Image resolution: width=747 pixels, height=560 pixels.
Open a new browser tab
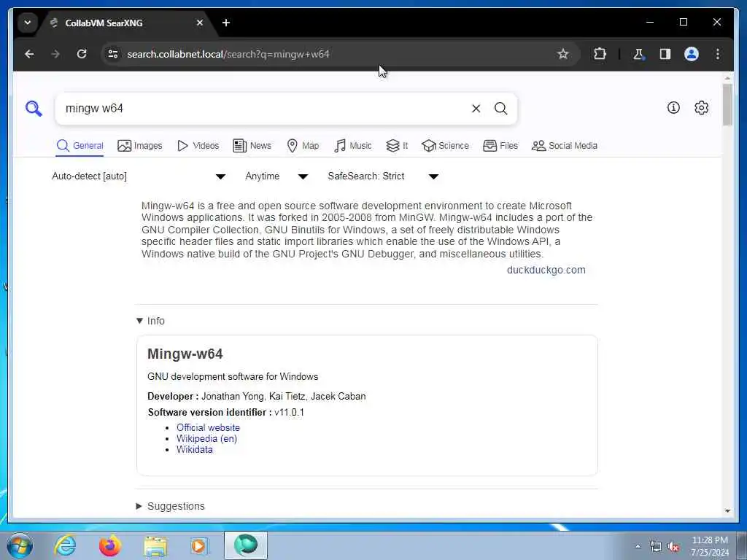pyautogui.click(x=226, y=23)
